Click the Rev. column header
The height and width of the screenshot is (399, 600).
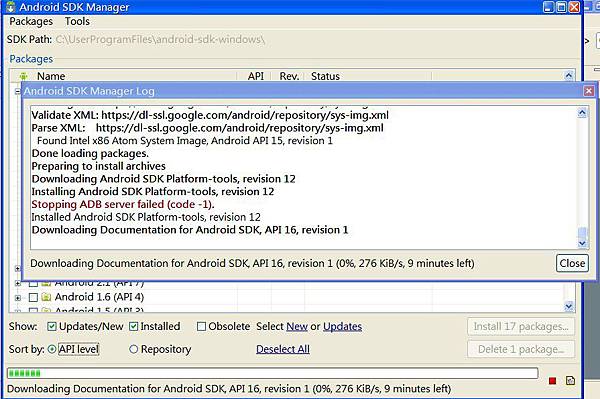click(x=289, y=76)
